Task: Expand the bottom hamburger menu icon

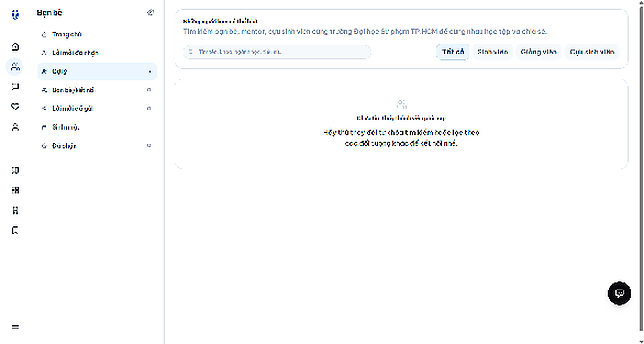Action: (15, 327)
